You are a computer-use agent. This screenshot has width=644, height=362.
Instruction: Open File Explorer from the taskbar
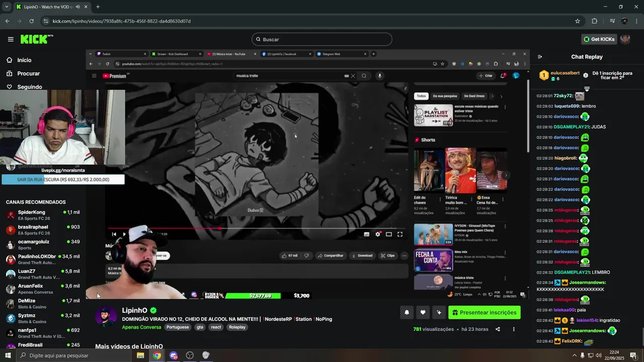tap(140, 355)
